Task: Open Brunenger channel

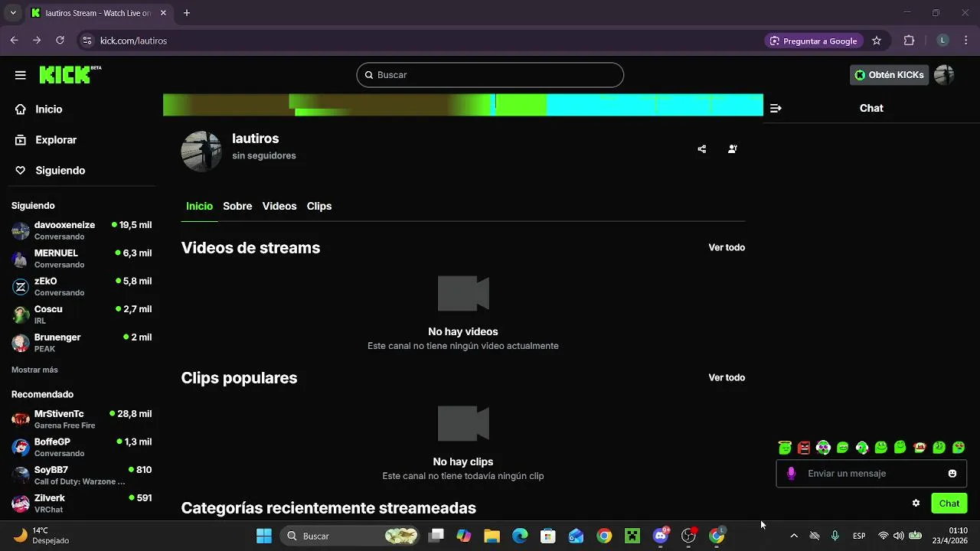Action: [x=82, y=343]
